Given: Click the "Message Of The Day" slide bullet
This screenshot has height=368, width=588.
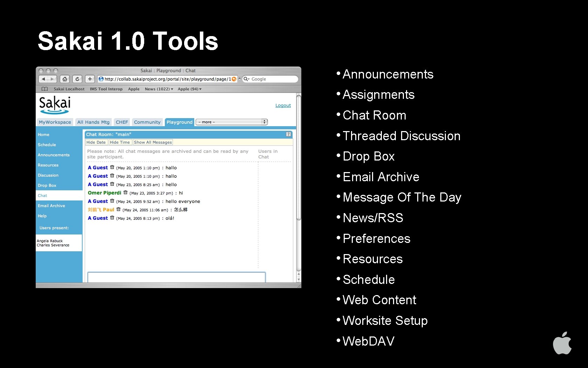Looking at the screenshot, I should 402,197.
